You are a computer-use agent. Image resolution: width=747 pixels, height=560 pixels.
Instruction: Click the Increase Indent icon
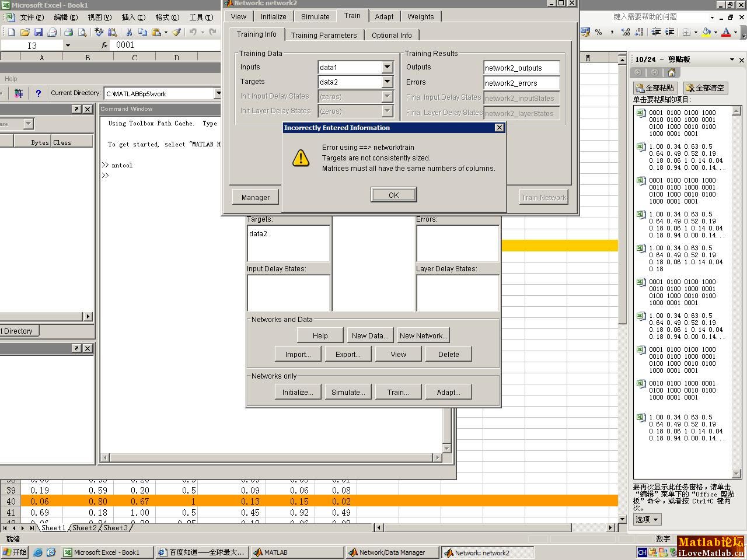tap(669, 32)
